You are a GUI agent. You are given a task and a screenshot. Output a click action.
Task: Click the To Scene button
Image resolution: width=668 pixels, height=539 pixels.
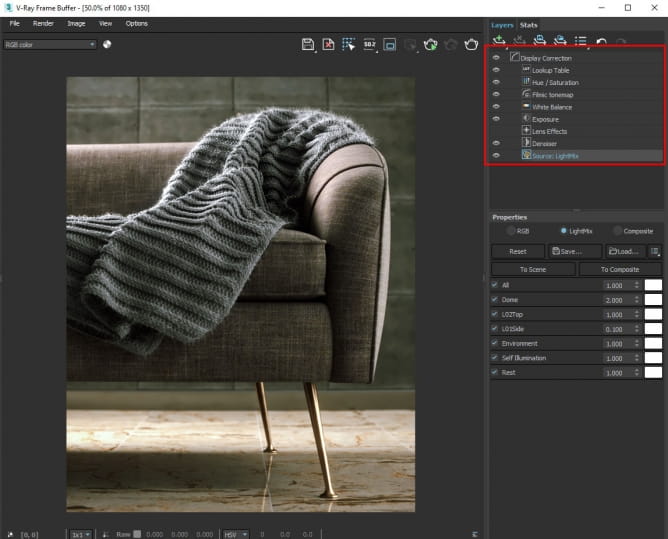[x=533, y=270]
